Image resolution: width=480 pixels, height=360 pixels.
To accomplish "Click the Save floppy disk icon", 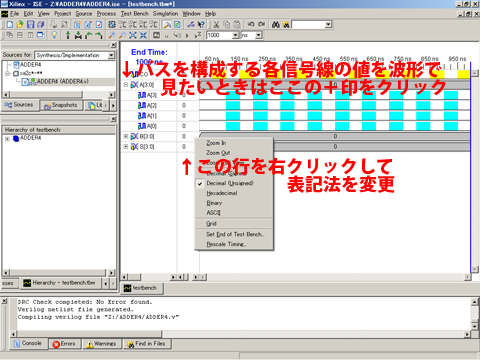I will [30, 24].
